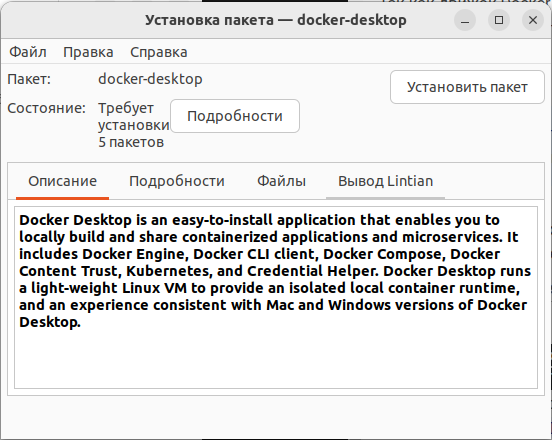This screenshot has width=552, height=440.
Task: Click the Пакет: label
Action: [x=29, y=79]
